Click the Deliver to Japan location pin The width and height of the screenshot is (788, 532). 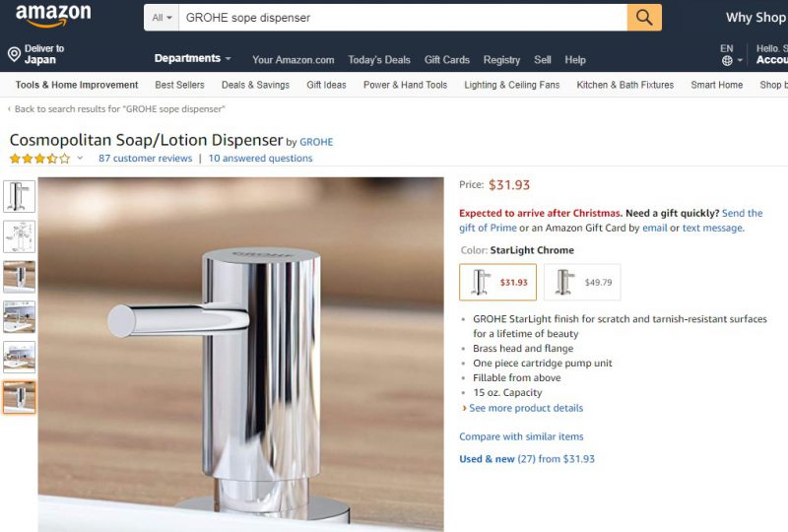coord(14,54)
